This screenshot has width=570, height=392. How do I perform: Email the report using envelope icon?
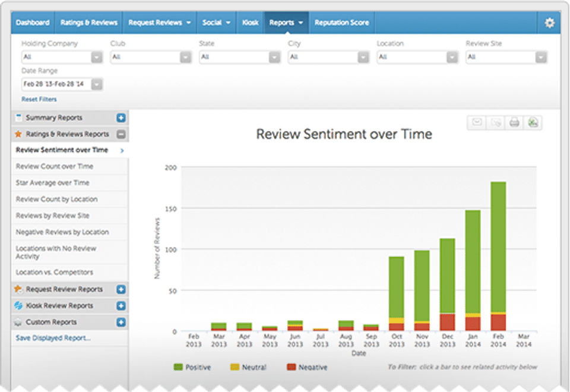click(476, 123)
